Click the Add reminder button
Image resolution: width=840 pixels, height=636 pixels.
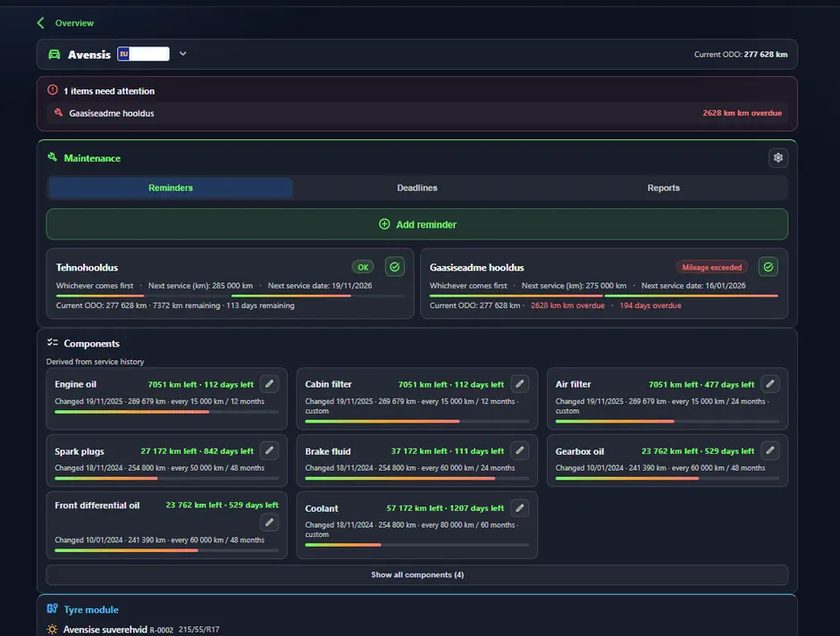click(x=417, y=224)
